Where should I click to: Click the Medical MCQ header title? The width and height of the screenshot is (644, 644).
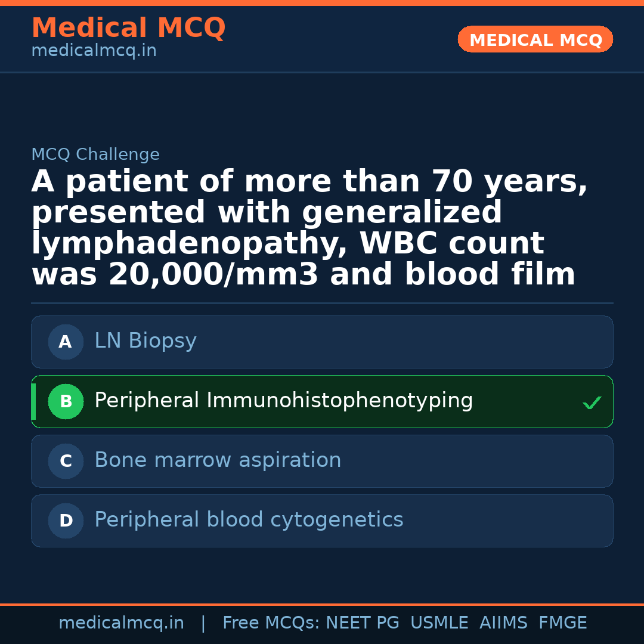coord(128,28)
